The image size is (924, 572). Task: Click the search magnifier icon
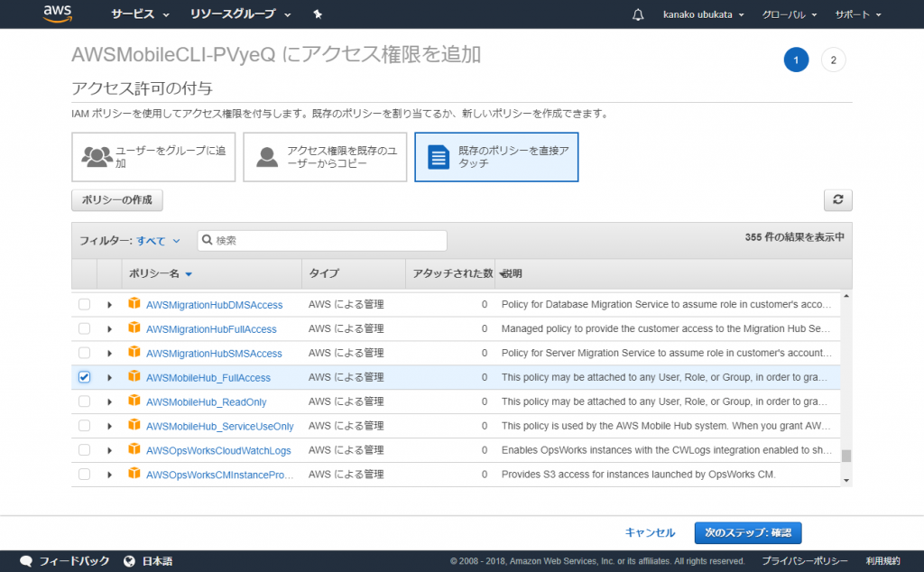tap(207, 240)
